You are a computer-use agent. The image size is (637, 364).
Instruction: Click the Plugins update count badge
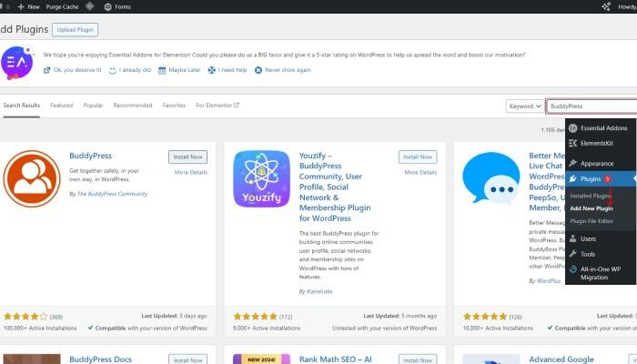[x=607, y=178]
